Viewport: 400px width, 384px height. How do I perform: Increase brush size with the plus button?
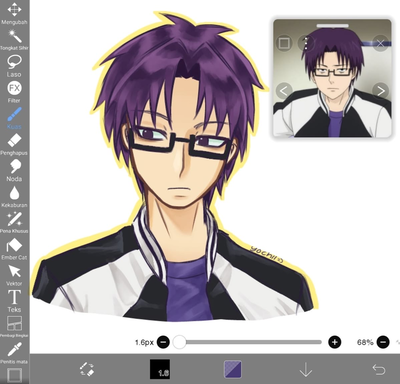click(335, 342)
